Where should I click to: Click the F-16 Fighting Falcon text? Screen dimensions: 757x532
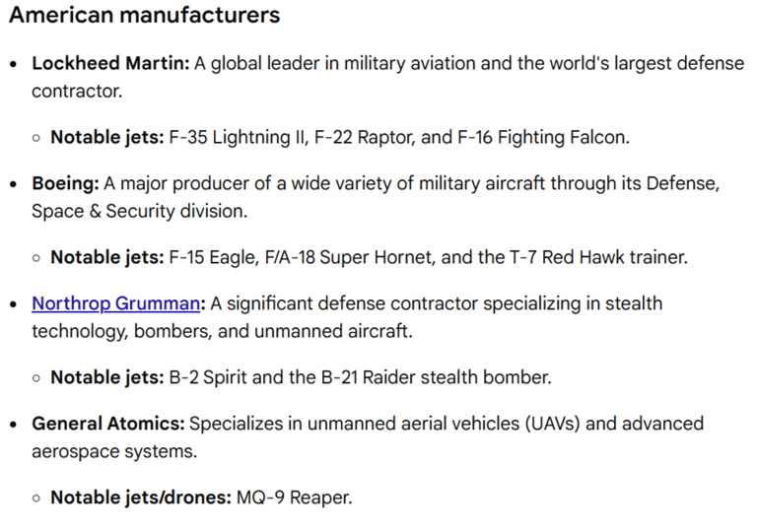pos(541,137)
